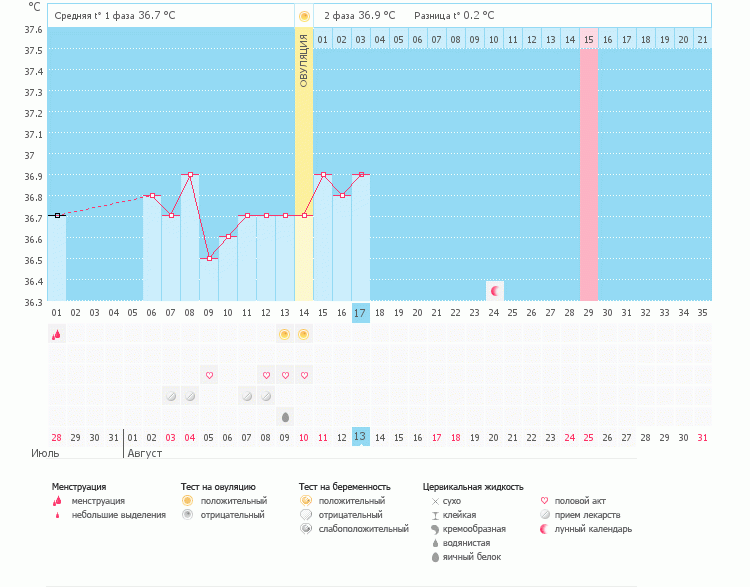Click the moon icon on cycle day 24

pos(494,290)
